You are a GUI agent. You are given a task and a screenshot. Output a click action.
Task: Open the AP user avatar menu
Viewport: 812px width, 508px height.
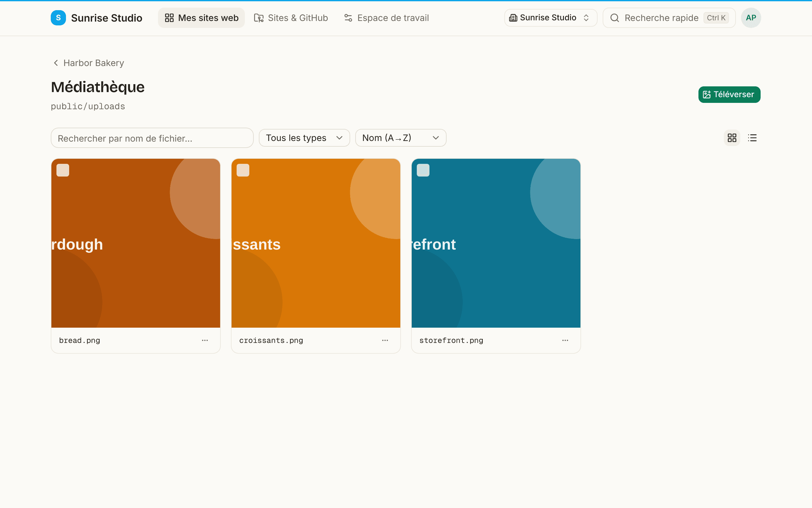click(x=751, y=18)
